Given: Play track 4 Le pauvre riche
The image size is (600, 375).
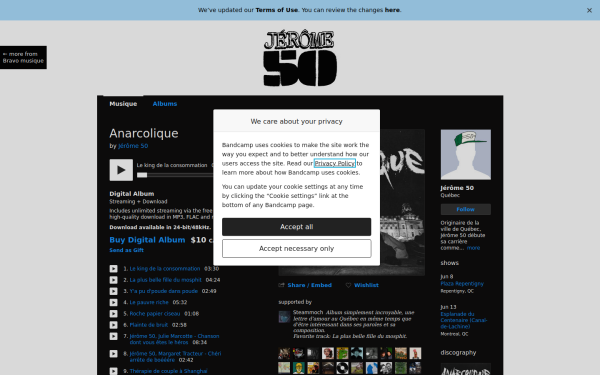Looking at the screenshot, I should click(x=114, y=302).
